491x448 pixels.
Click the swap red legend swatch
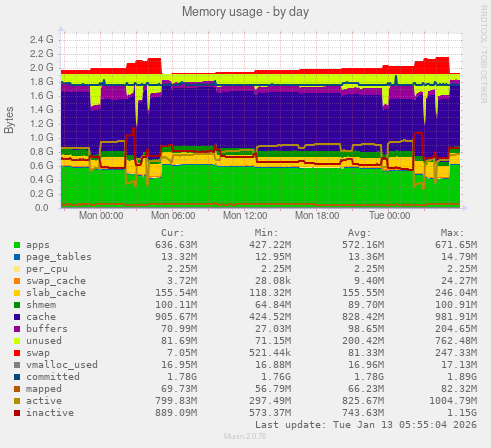(x=17, y=353)
